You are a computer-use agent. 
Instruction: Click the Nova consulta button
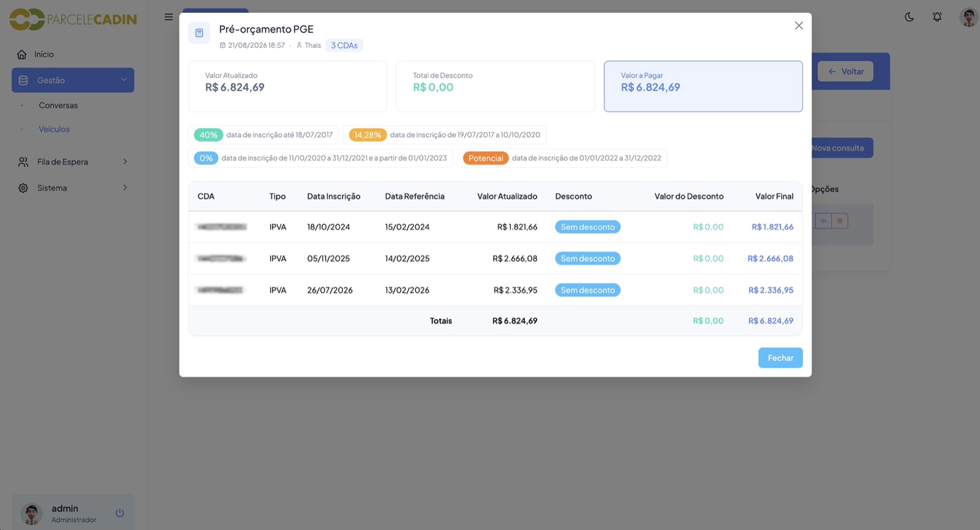click(x=842, y=148)
